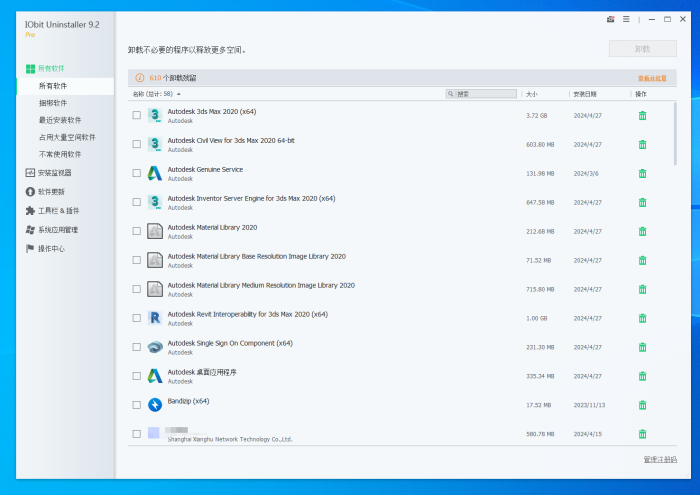Viewport: 700px width, 495px height.
Task: Collapse the 所有软件 sidebar section
Action: click(x=51, y=69)
